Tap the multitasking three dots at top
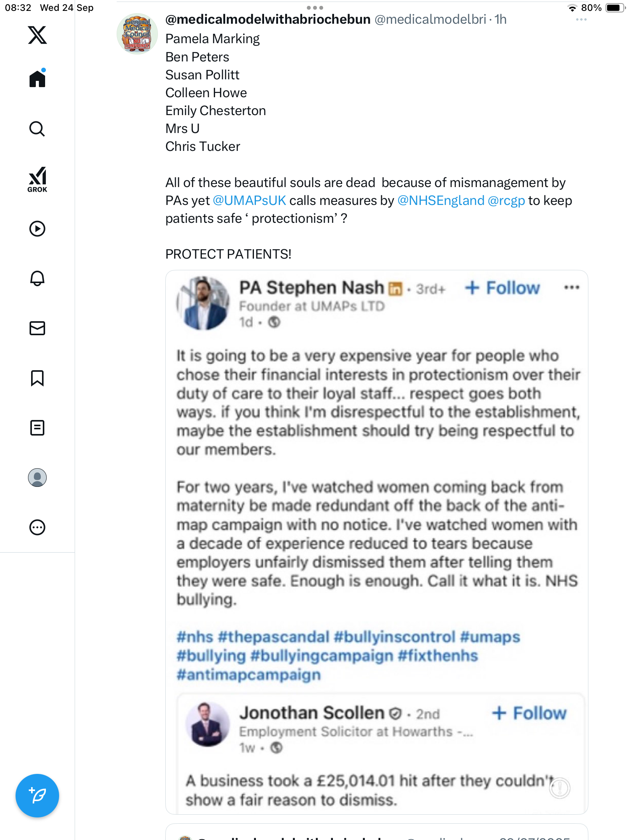 point(315,8)
